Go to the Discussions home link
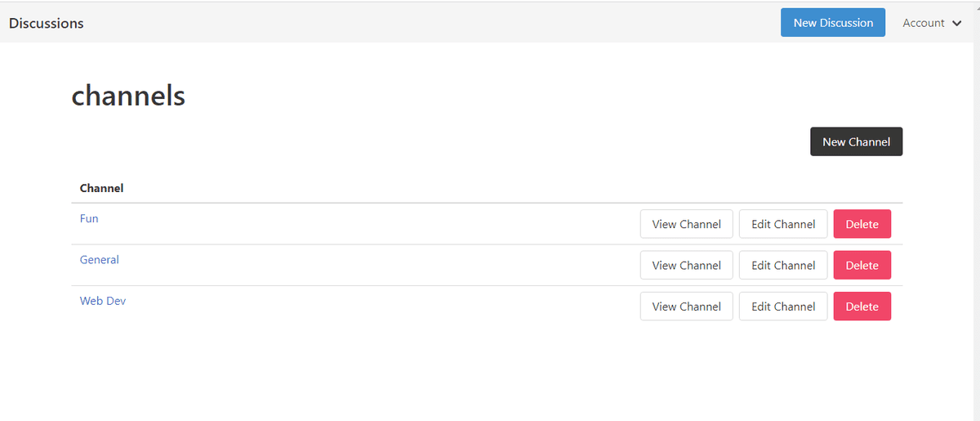980x421 pixels. coord(47,23)
